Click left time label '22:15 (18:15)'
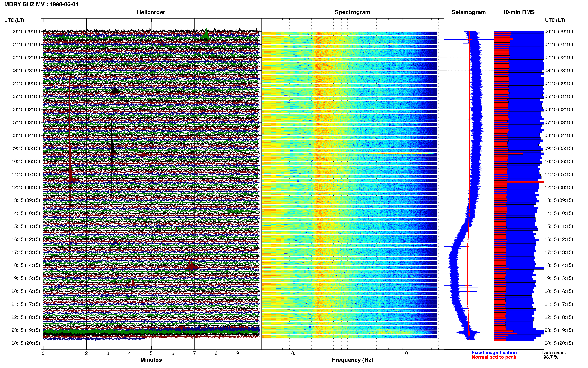The height and width of the screenshot is (368, 588). pyautogui.click(x=26, y=317)
